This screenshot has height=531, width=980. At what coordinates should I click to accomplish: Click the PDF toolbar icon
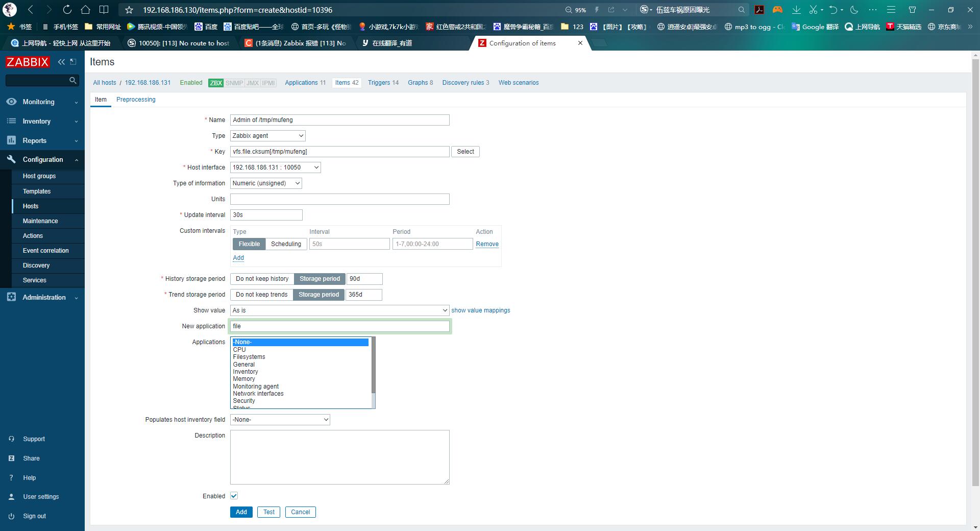click(x=759, y=10)
